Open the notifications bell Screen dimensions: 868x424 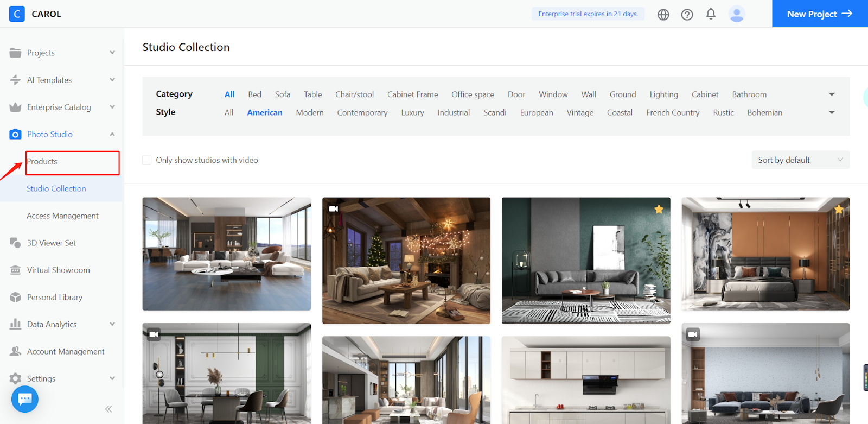[x=711, y=14]
